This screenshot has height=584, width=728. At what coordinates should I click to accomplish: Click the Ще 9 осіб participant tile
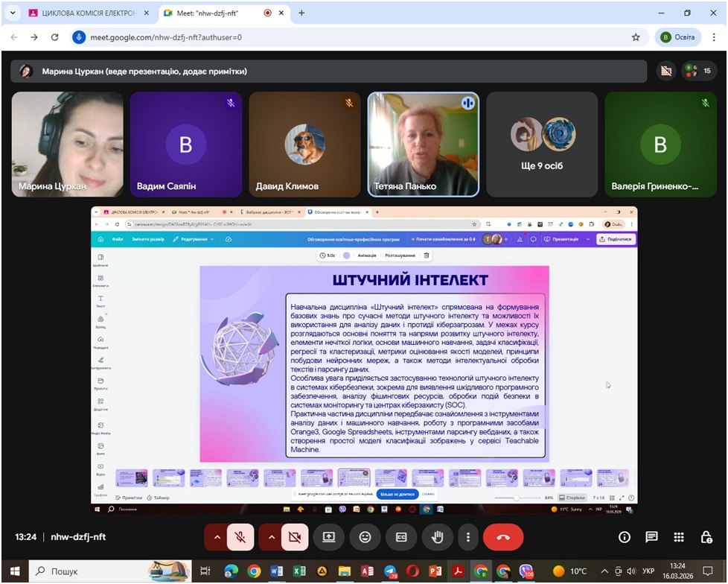(543, 145)
